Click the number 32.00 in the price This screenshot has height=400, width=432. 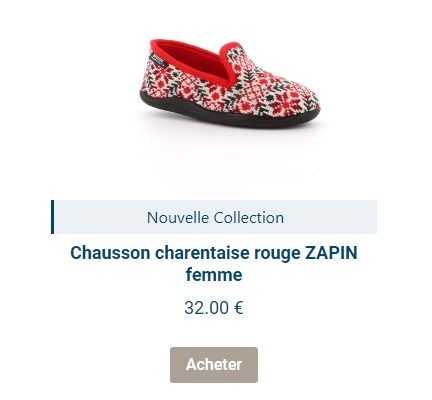point(207,308)
